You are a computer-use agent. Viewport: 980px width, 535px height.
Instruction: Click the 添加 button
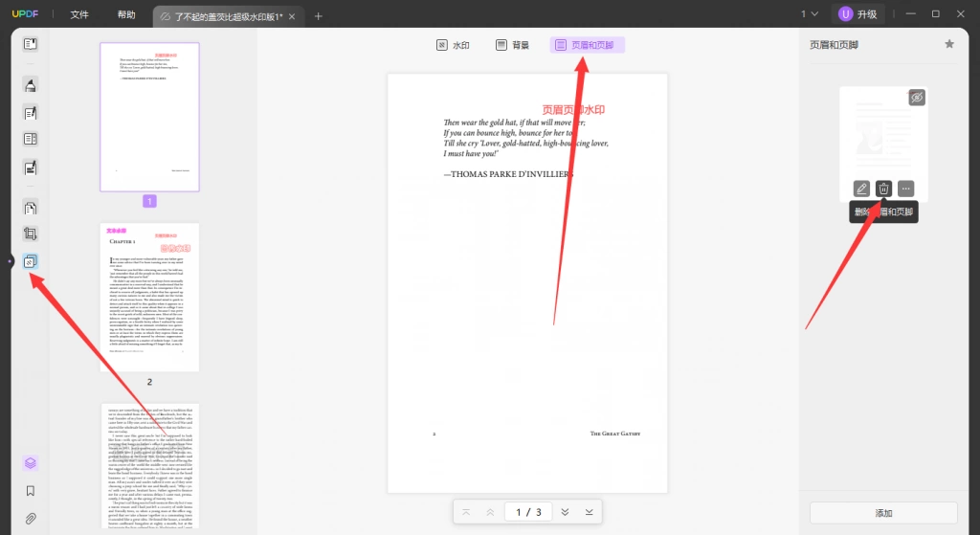coord(883,513)
